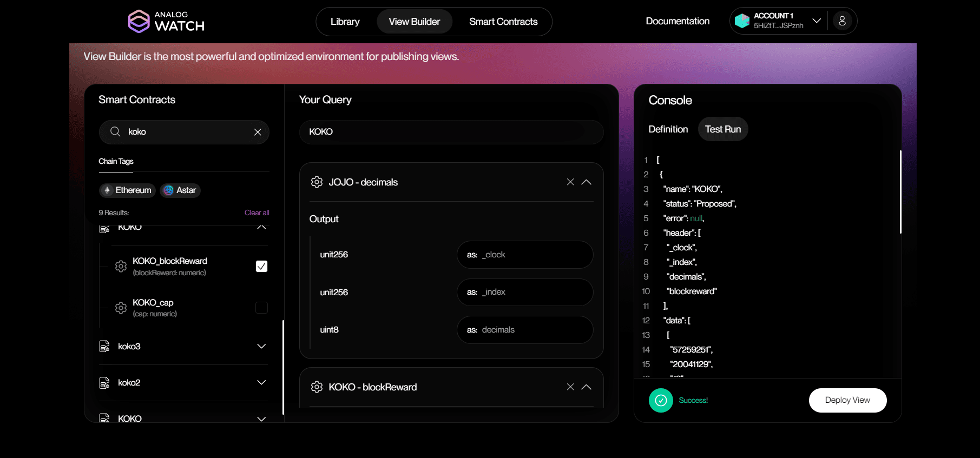The height and width of the screenshot is (458, 980).
Task: Click the uint8 output type label
Action: (329, 330)
